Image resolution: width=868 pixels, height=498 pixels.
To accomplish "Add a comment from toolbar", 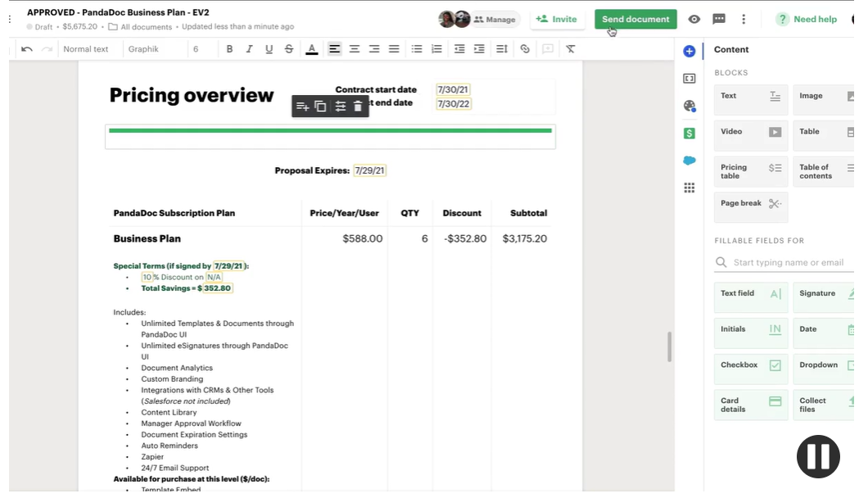I will click(548, 49).
